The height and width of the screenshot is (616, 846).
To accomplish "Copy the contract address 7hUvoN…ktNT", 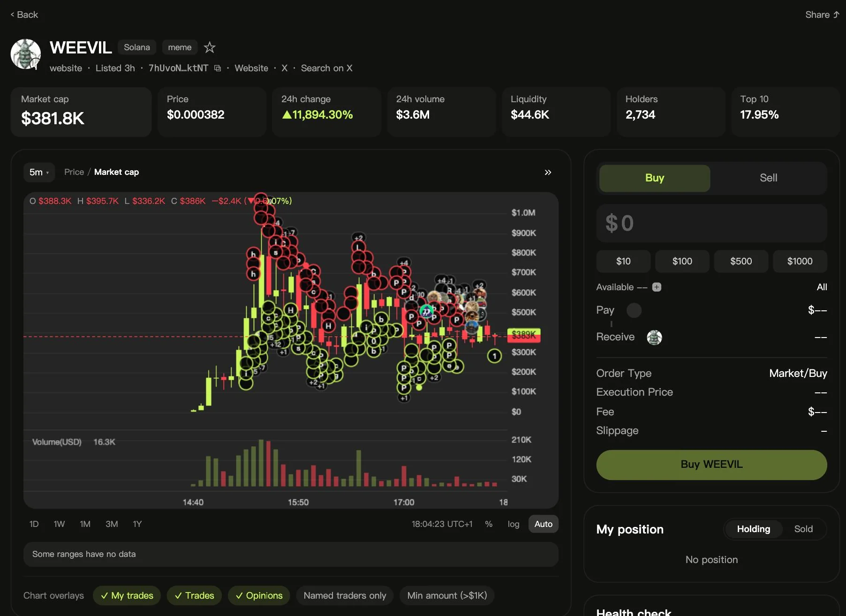I will pos(218,68).
